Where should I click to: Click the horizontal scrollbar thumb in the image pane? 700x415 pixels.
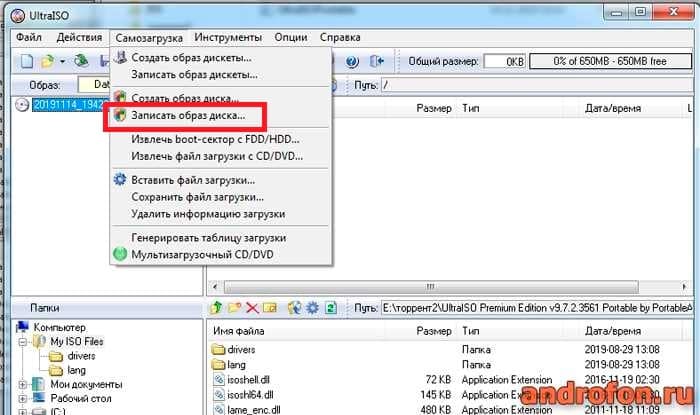(431, 286)
